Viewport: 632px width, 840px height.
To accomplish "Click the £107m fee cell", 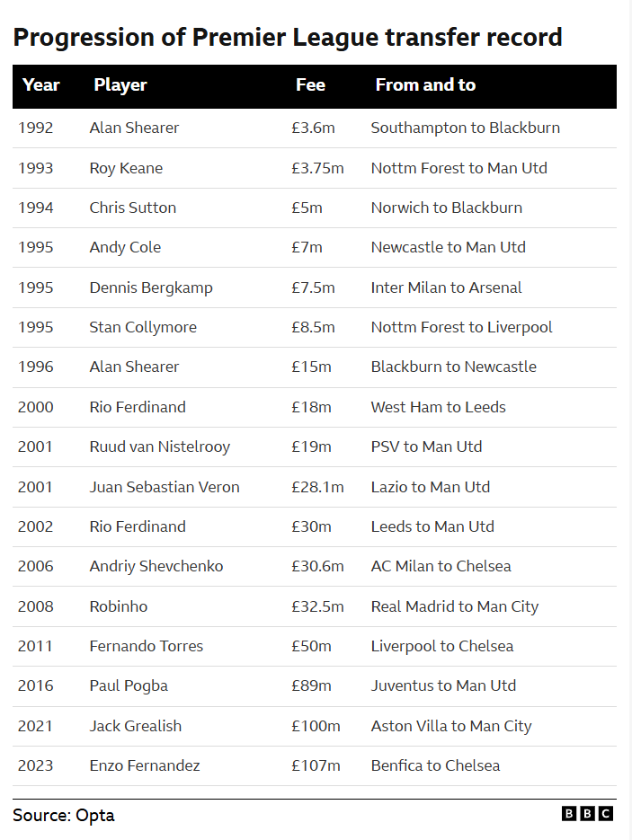I will [x=316, y=765].
